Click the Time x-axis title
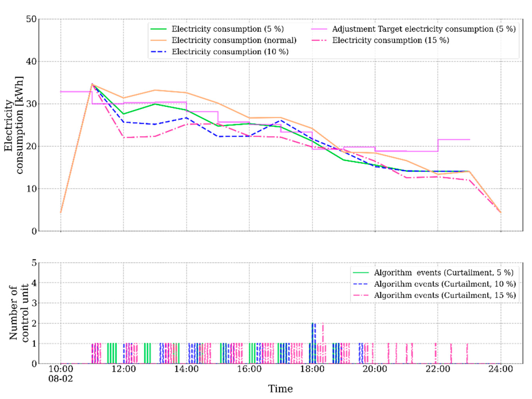This screenshot has height=399, width=532. tap(280, 389)
